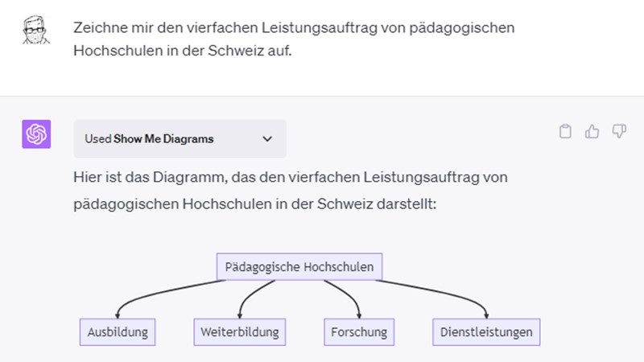This screenshot has width=644, height=362.
Task: Copy the response with the clipboard icon
Action: (x=565, y=131)
